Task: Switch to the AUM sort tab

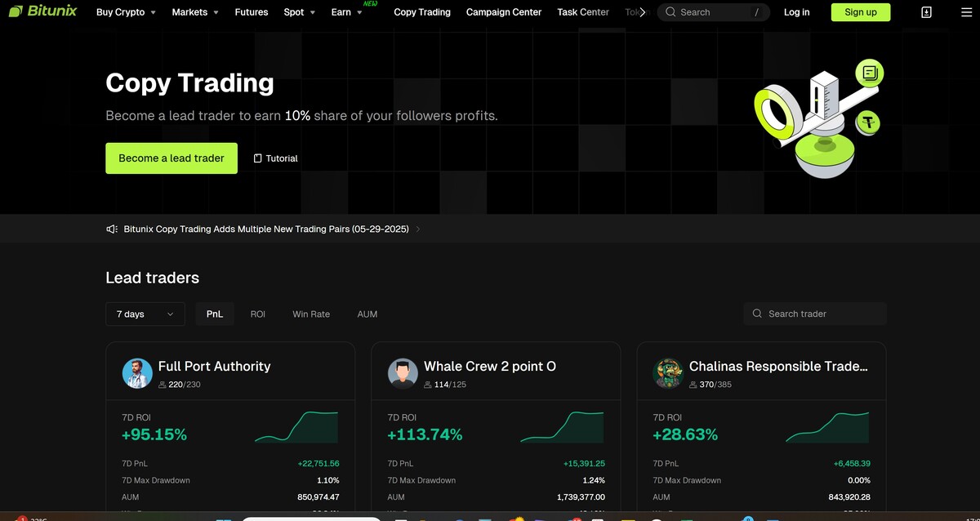Action: 367,314
